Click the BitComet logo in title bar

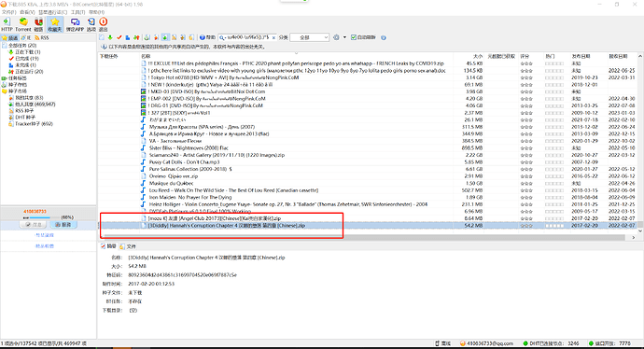pyautogui.click(x=4, y=4)
